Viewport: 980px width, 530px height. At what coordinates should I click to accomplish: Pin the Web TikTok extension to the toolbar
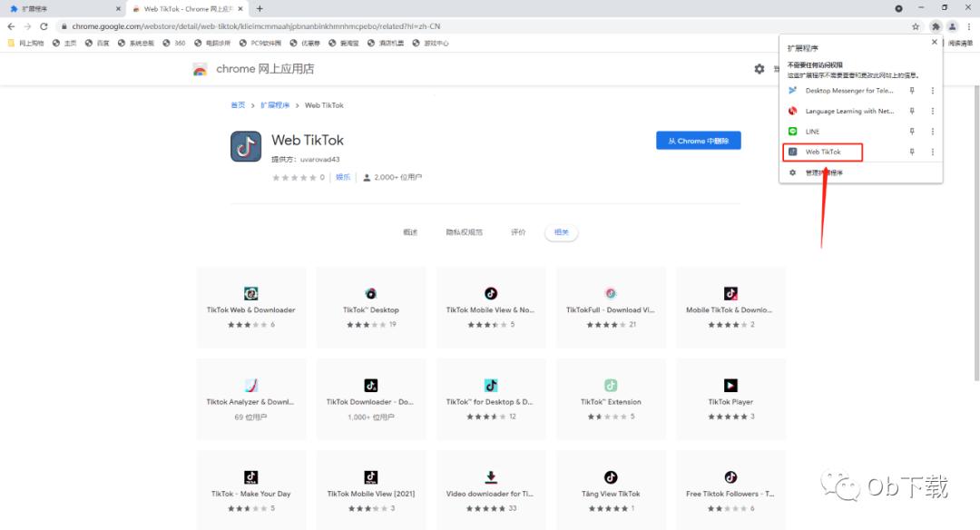pyautogui.click(x=911, y=152)
